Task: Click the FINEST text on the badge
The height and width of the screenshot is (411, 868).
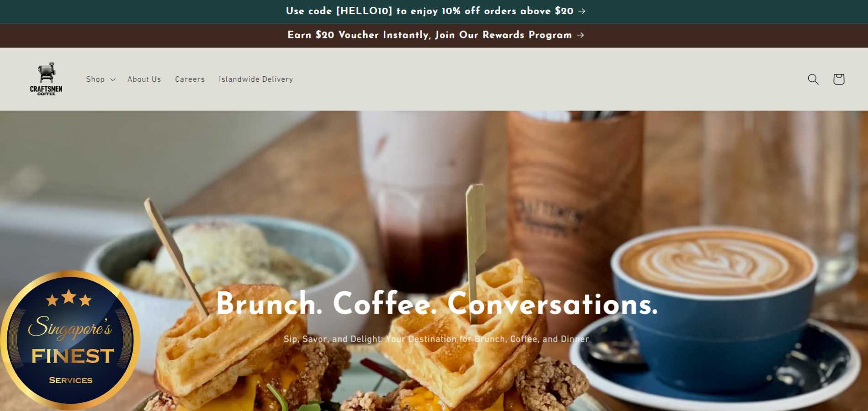Action: (x=73, y=356)
